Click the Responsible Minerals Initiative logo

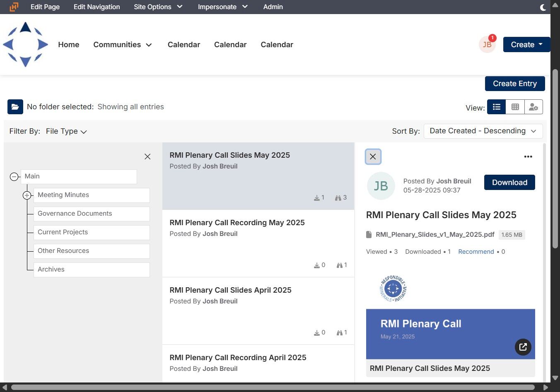pyautogui.click(x=393, y=289)
